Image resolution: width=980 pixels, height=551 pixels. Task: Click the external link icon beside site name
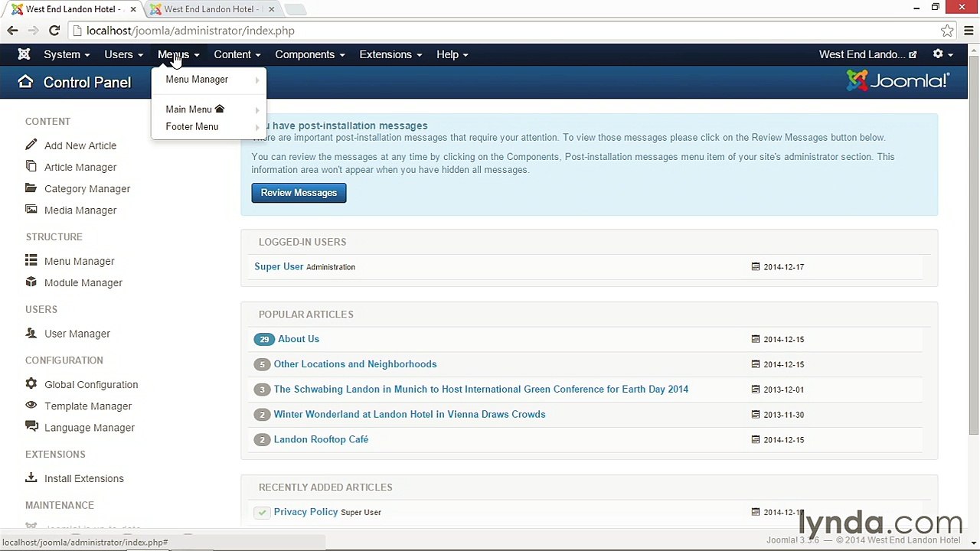click(913, 55)
